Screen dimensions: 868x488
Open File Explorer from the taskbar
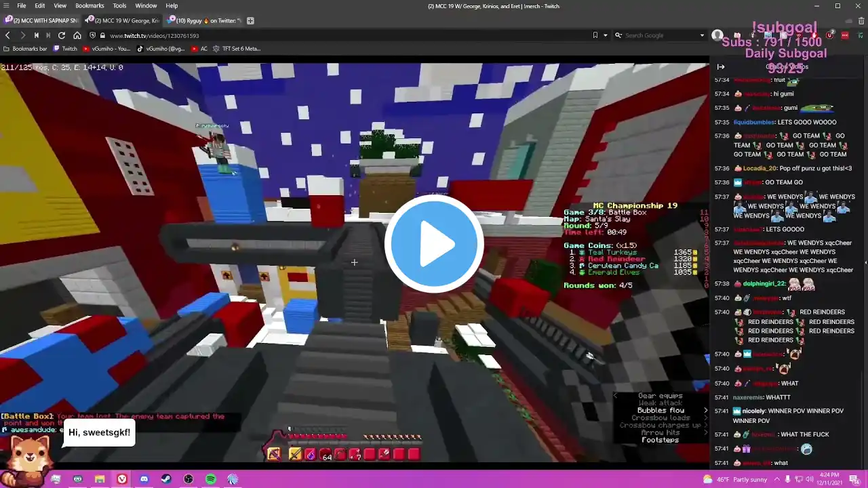coord(100,479)
